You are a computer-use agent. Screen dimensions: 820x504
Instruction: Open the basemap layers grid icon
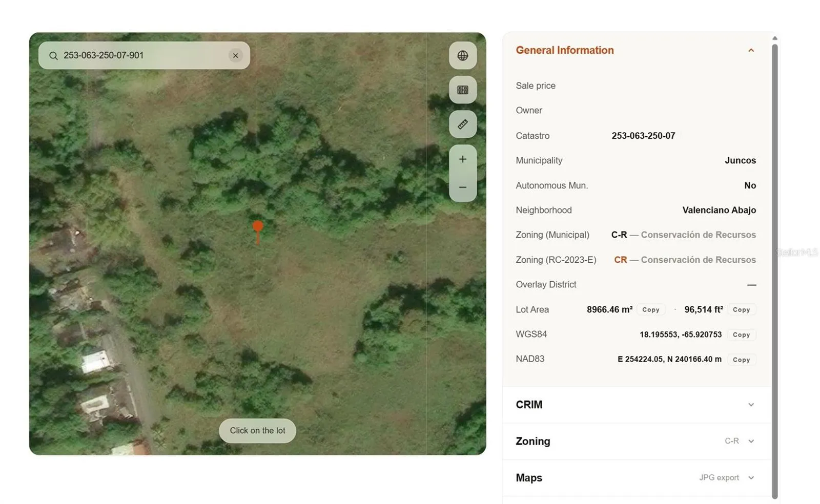[463, 90]
